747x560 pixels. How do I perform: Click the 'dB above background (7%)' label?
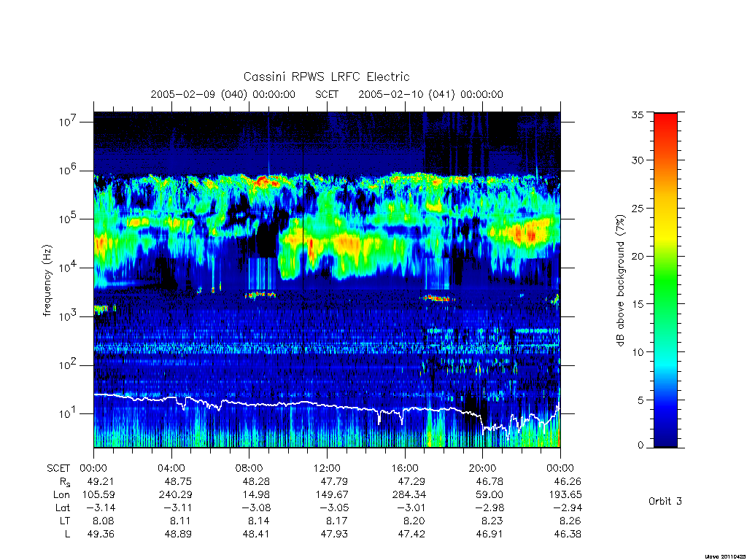[620, 280]
